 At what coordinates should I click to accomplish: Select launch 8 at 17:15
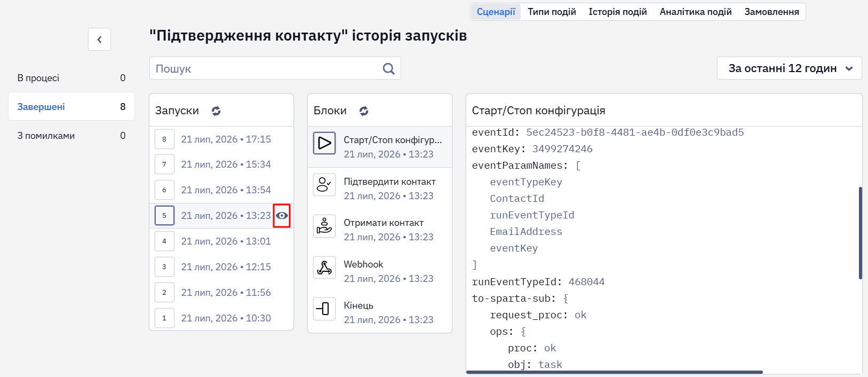(221, 139)
